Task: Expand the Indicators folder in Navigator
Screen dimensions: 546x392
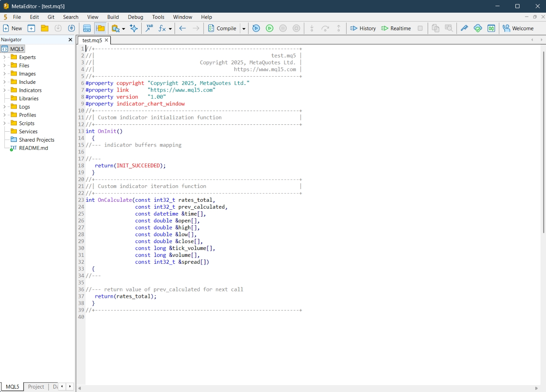Action: (5, 90)
